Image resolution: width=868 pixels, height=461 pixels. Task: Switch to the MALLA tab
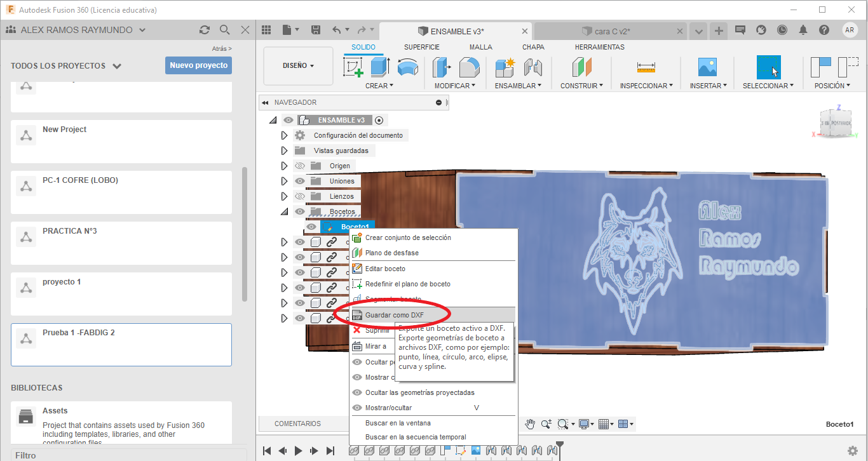tap(481, 47)
